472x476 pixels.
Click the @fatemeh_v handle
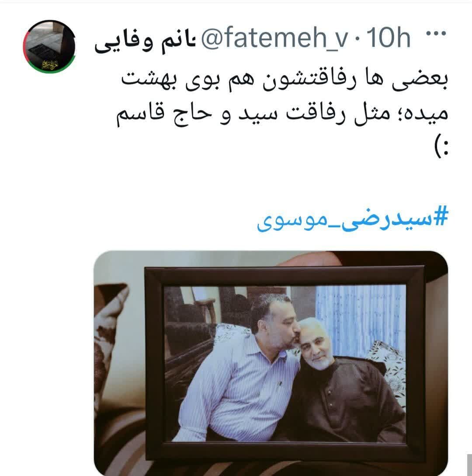[x=274, y=38]
